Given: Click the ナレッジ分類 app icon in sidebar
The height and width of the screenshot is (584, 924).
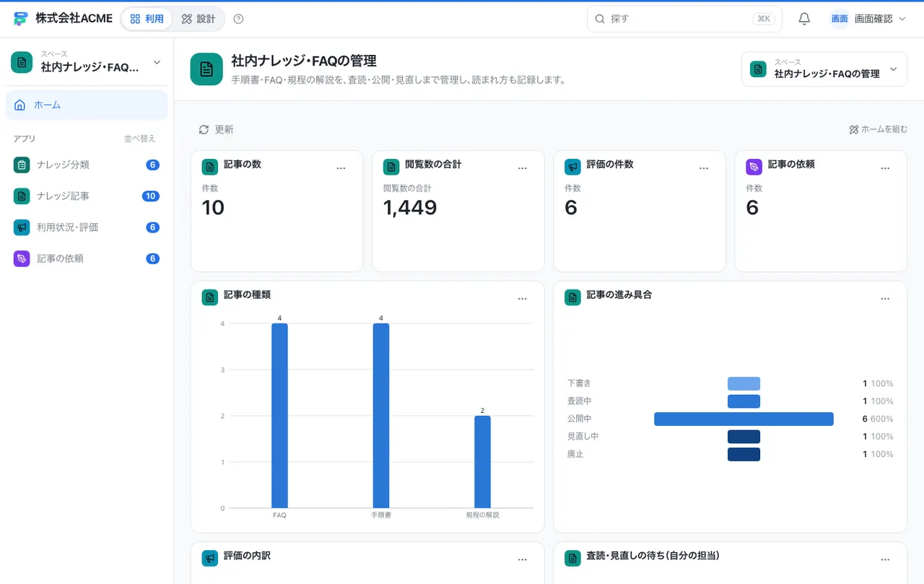Looking at the screenshot, I should tap(22, 165).
